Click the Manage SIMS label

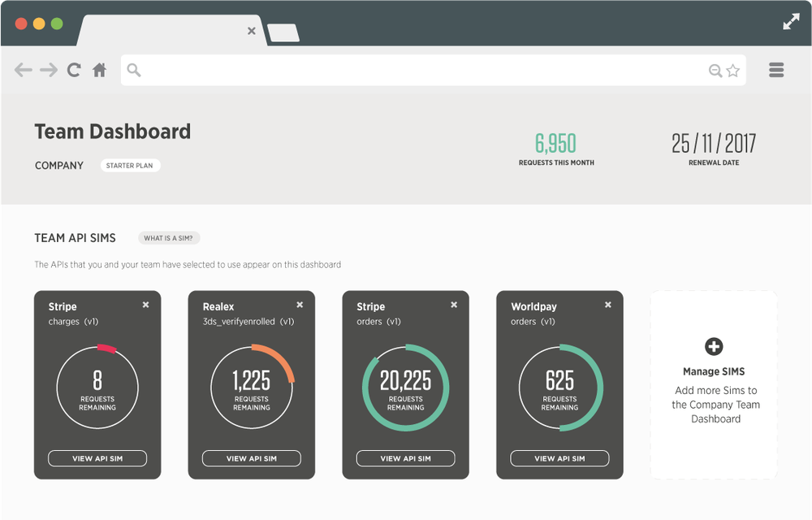tap(714, 371)
